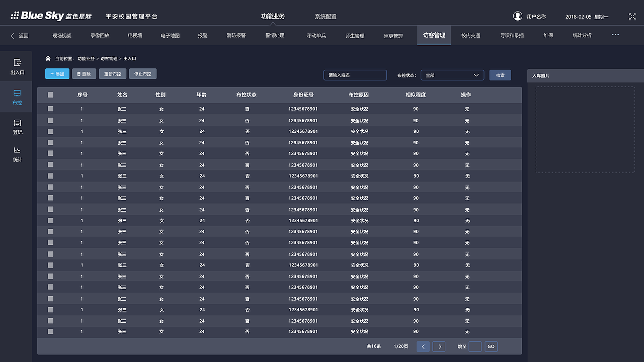Click the 年龄 column header
The height and width of the screenshot is (362, 644).
click(x=201, y=95)
